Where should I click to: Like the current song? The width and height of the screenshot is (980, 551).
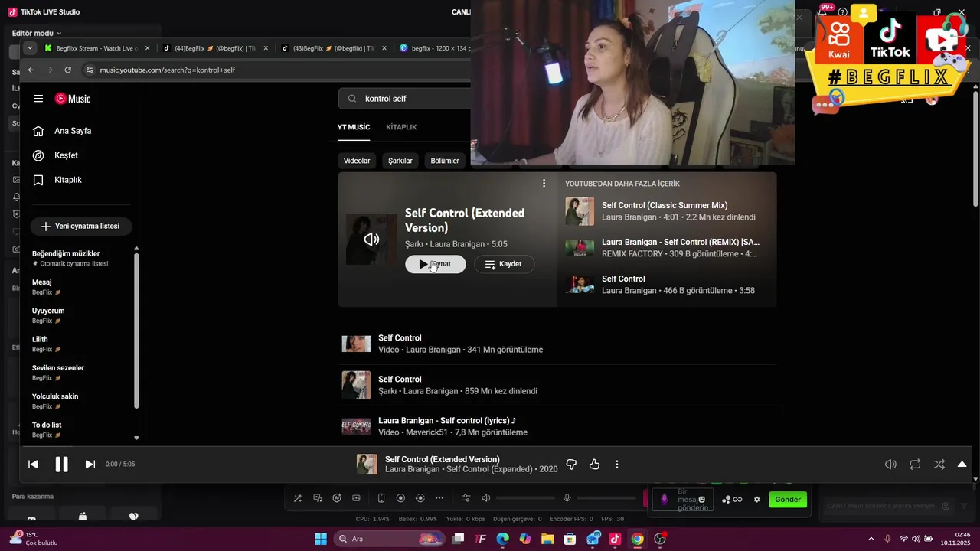(x=594, y=464)
